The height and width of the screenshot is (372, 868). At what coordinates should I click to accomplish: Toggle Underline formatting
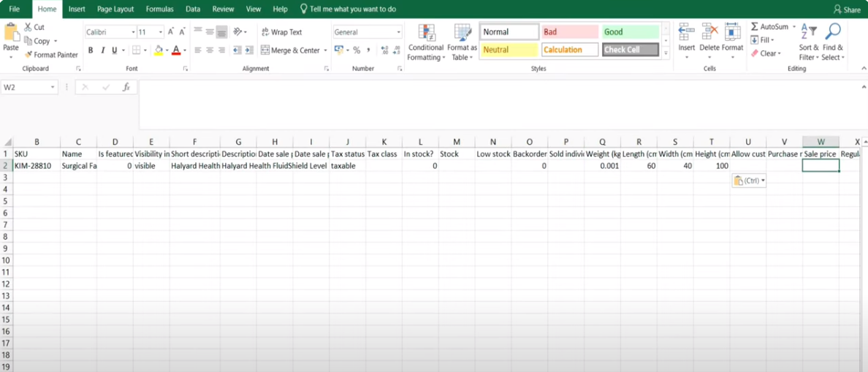(x=115, y=50)
